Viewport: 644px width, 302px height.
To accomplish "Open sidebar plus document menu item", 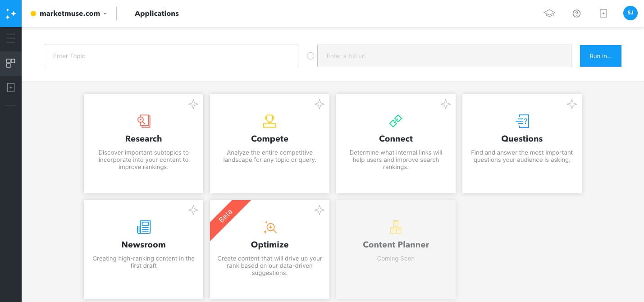I will tap(11, 87).
